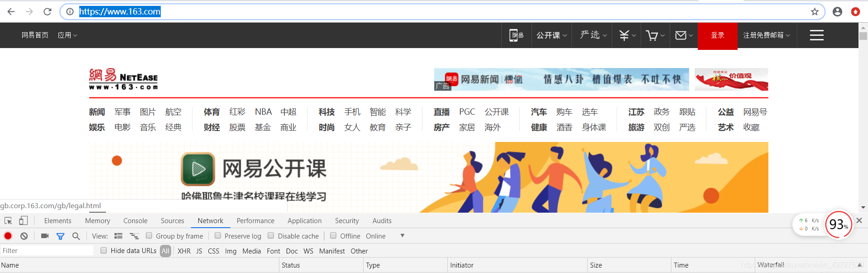The width and height of the screenshot is (868, 273).
Task: Toggle the show overview view icon
Action: click(134, 236)
